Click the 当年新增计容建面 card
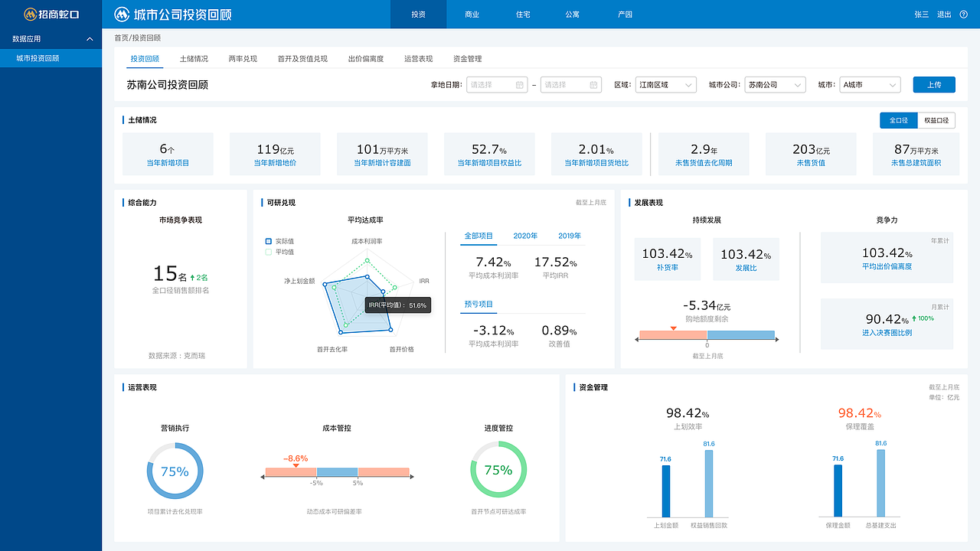Screen dimensions: 980x551 point(382,154)
